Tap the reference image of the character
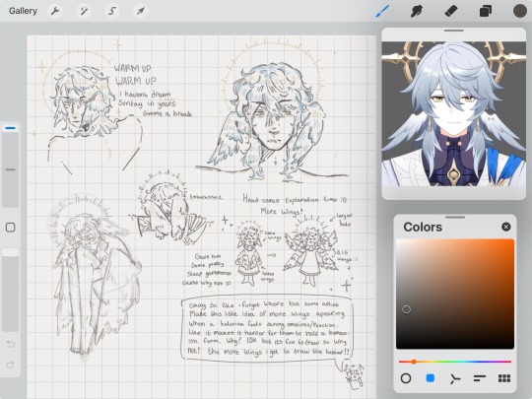 click(x=454, y=113)
